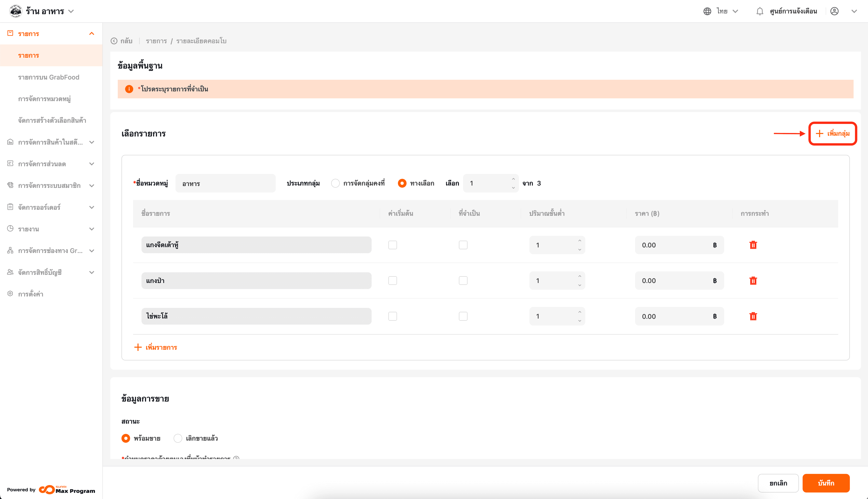868x499 pixels.
Task: Open รายการบน GrabFood menu item
Action: click(x=49, y=77)
